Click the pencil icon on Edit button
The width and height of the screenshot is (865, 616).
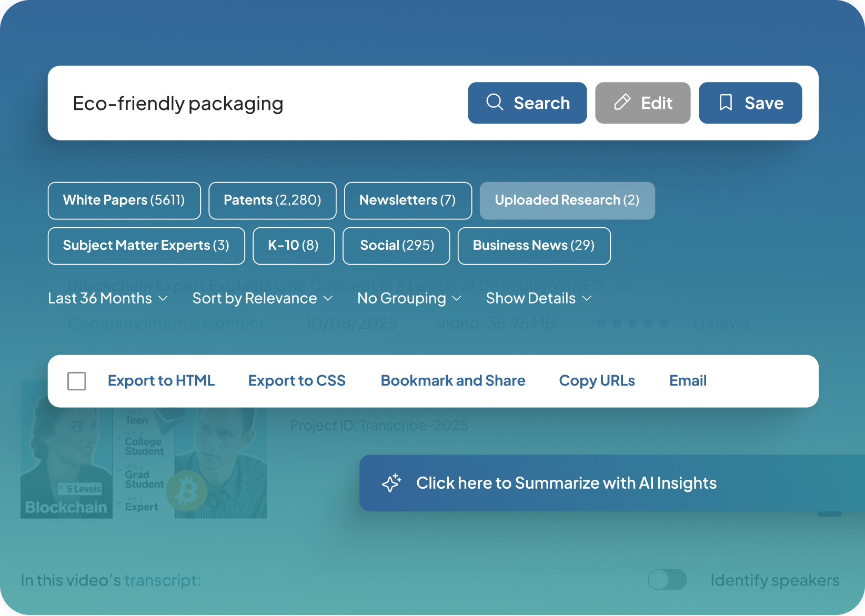622,102
